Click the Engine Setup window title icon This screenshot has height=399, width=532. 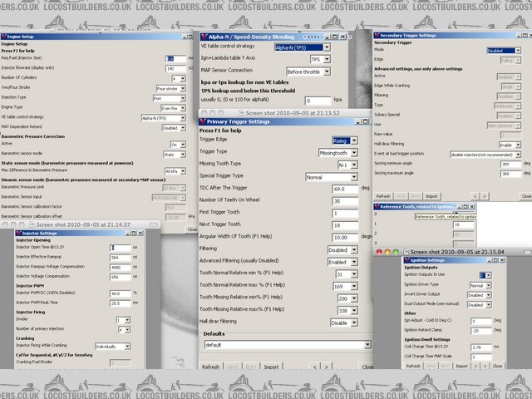(x=5, y=37)
